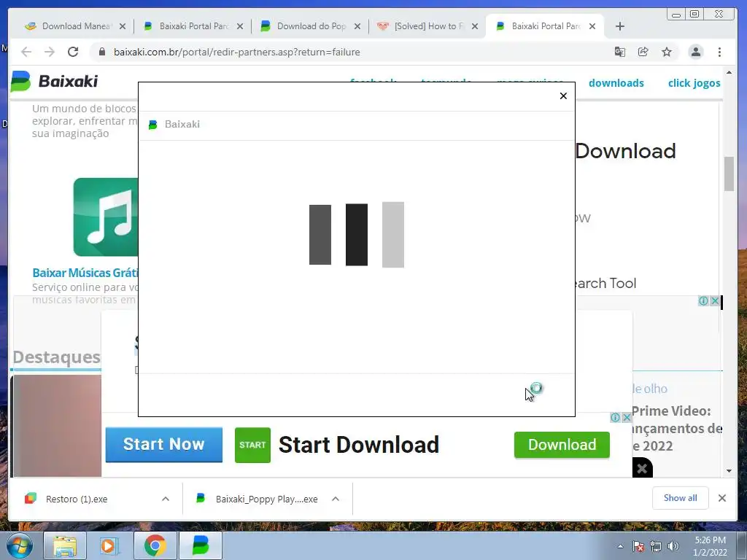Screen dimensions: 747x560
Task: Open Action Center flag icon
Action: (x=638, y=547)
